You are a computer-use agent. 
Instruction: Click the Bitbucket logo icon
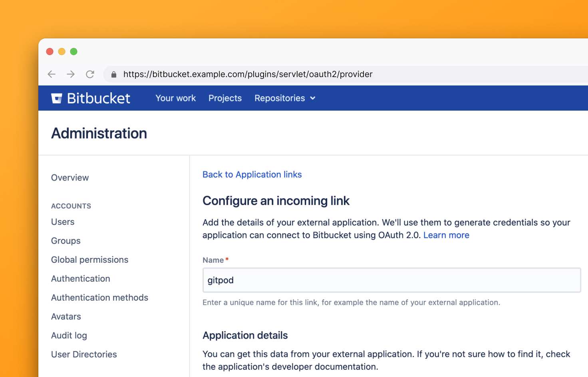[x=57, y=98]
